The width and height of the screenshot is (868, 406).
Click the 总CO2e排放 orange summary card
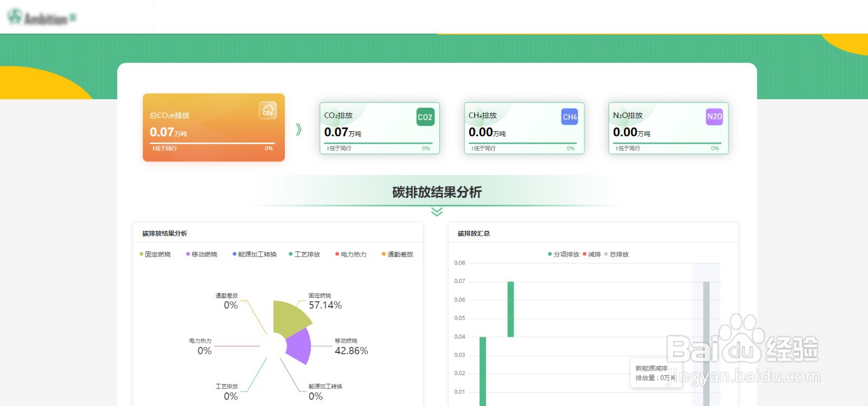pos(214,127)
